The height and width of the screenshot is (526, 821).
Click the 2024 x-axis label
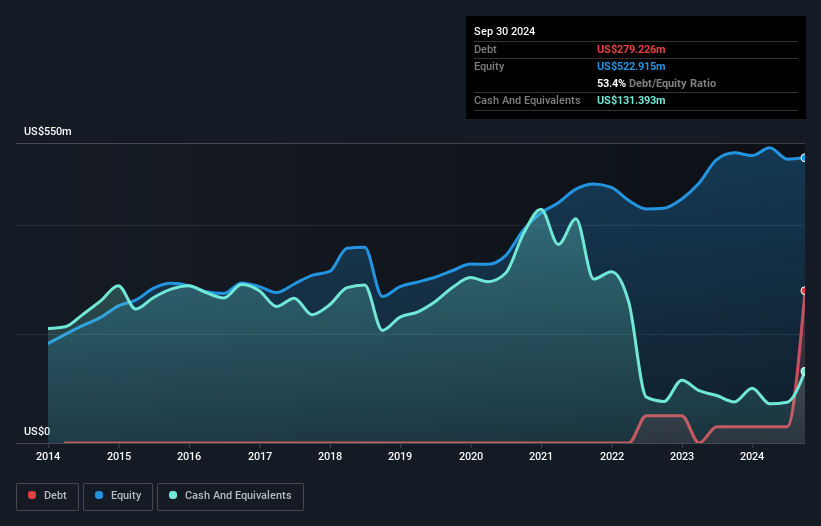coord(752,456)
